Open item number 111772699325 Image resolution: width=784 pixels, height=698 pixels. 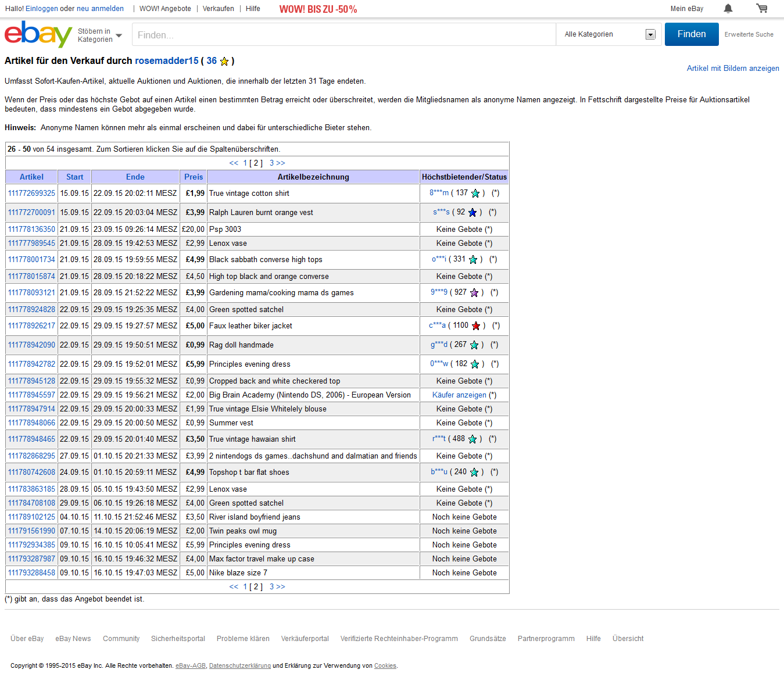31,193
